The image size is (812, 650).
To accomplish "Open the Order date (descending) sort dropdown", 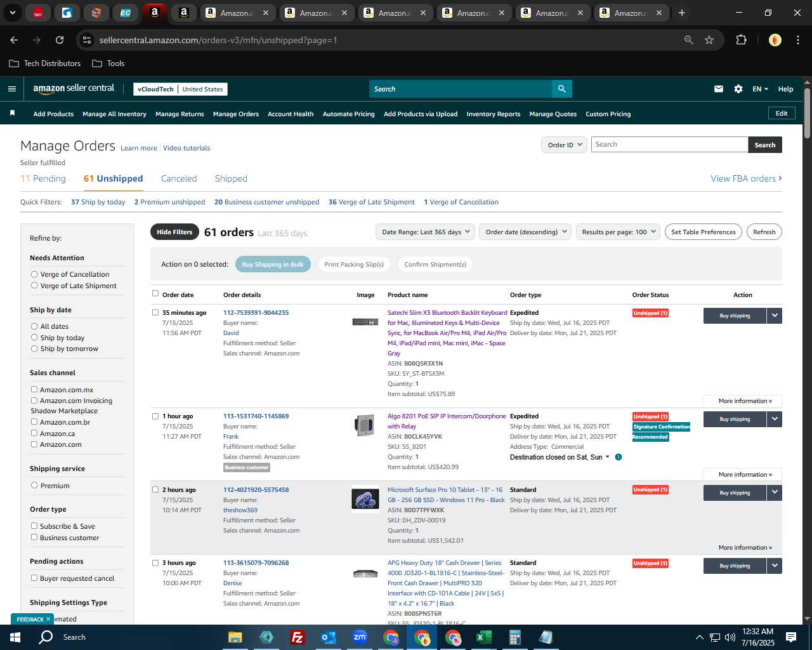I will click(525, 232).
